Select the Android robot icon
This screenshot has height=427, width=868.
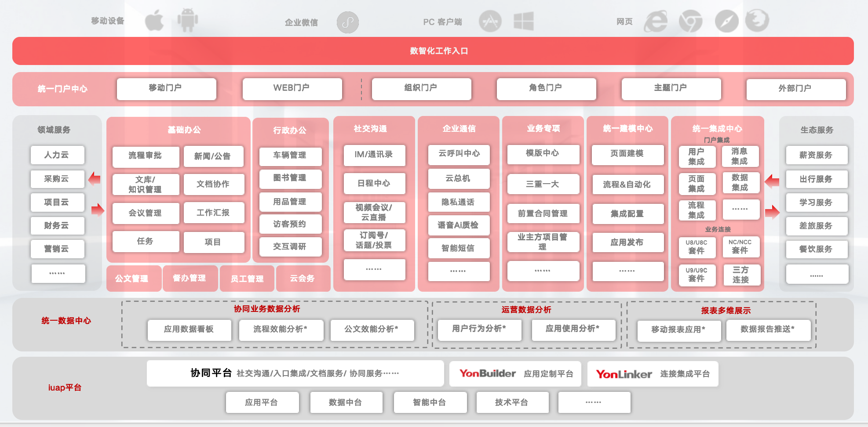(188, 19)
